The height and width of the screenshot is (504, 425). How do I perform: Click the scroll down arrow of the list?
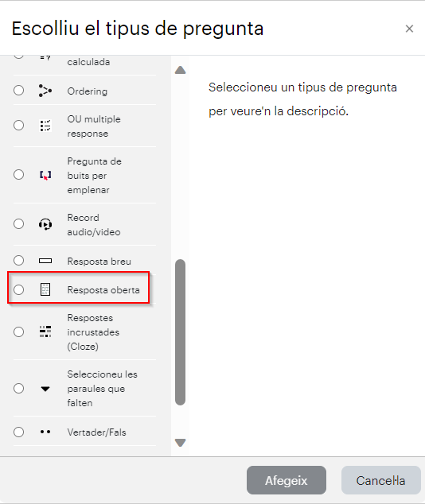point(180,443)
